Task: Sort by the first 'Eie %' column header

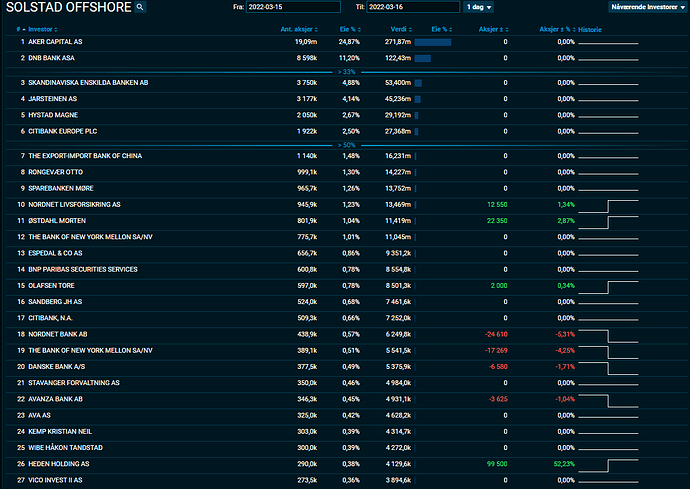Action: (350, 29)
